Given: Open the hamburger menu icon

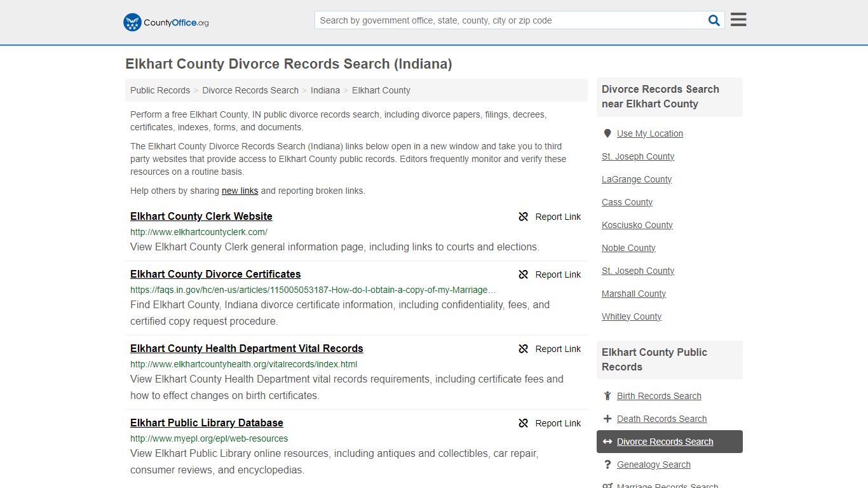Looking at the screenshot, I should pos(738,20).
